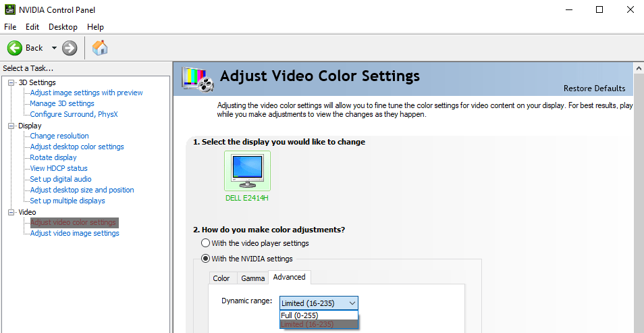Select 'With the video player settings' radio
This screenshot has height=333, width=644.
point(205,243)
